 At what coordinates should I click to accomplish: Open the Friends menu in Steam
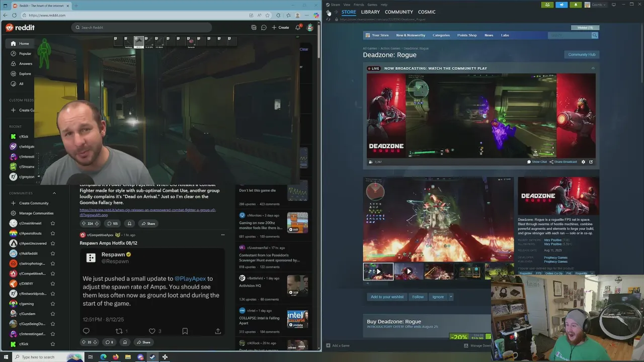pos(359,5)
